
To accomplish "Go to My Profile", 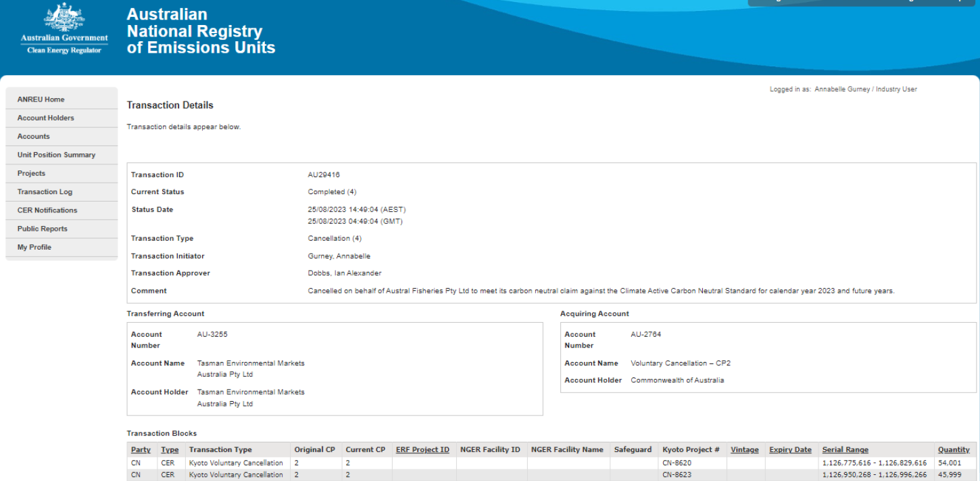I will click(34, 248).
